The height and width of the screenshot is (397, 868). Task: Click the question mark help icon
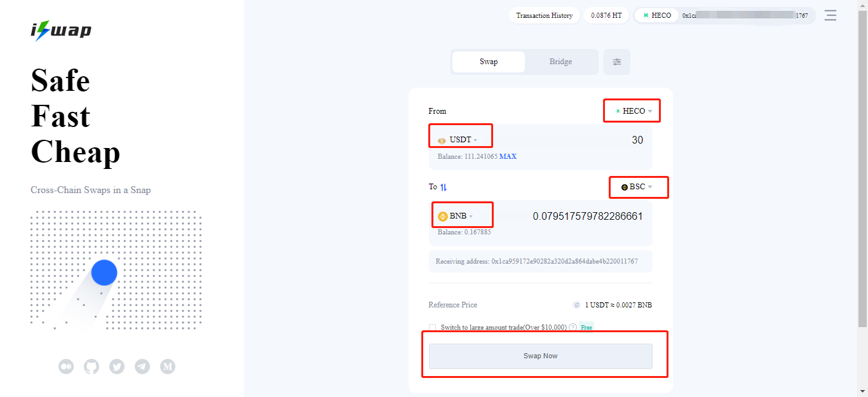coord(573,328)
